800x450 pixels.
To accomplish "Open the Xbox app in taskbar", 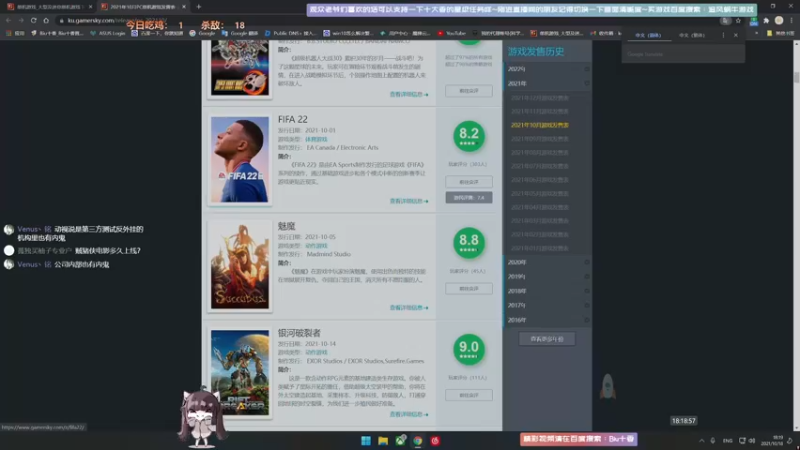I will (401, 440).
